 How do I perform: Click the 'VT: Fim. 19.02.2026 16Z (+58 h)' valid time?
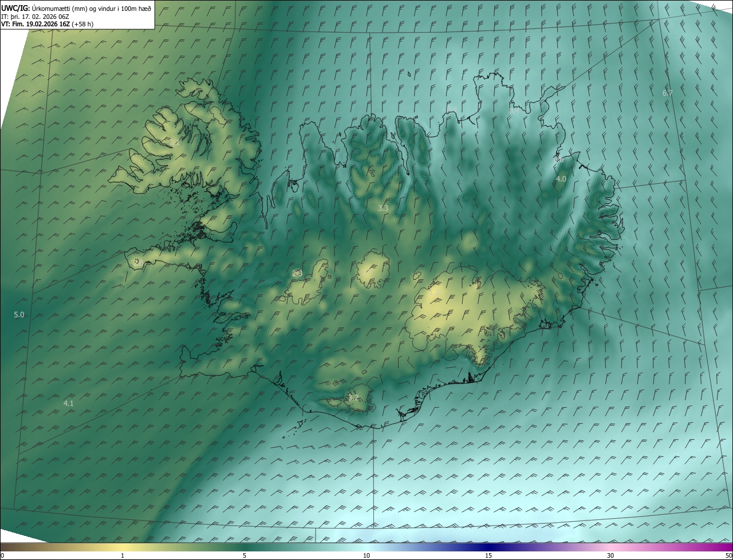[48, 24]
